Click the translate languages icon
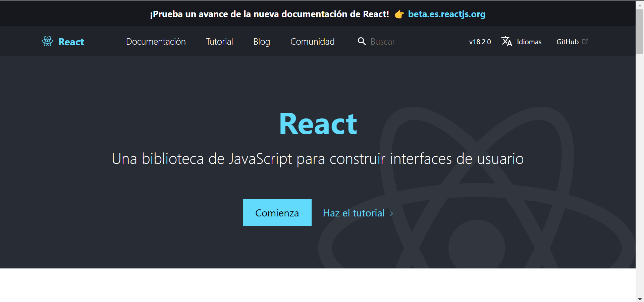This screenshot has height=302, width=644. pos(506,41)
